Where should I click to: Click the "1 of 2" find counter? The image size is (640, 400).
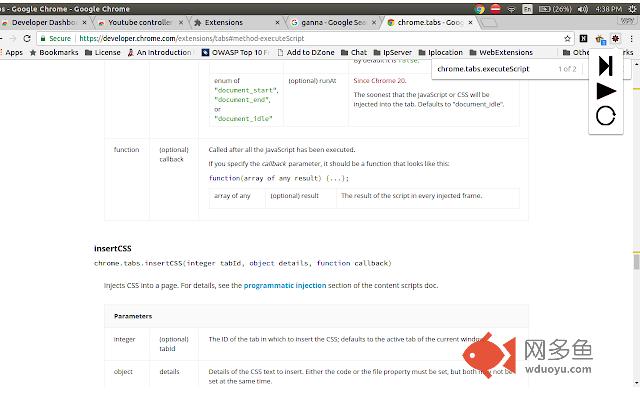[x=567, y=69]
